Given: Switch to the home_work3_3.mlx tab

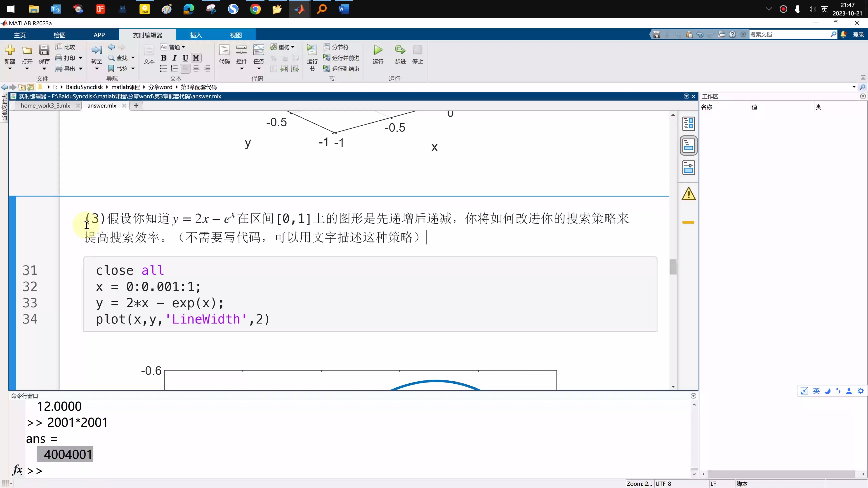Looking at the screenshot, I should click(45, 106).
